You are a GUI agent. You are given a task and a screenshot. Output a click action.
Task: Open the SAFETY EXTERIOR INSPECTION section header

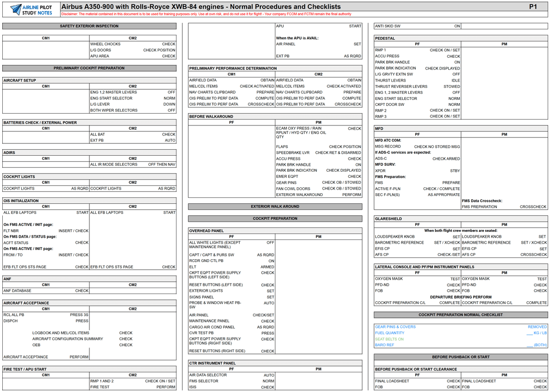click(89, 26)
